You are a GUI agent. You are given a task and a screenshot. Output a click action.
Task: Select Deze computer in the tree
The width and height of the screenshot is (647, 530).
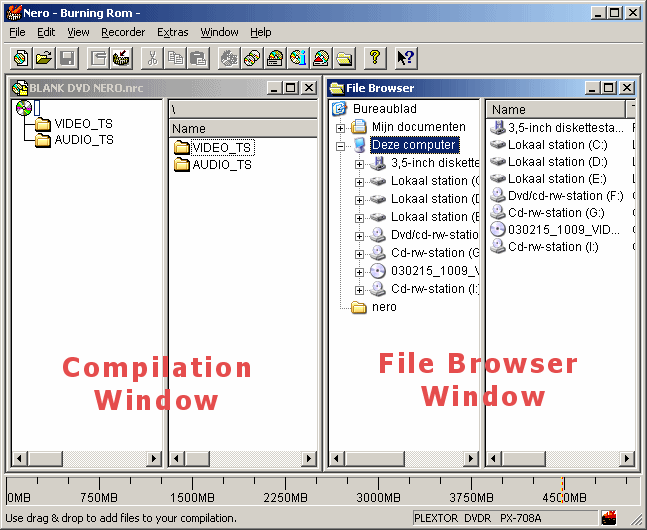414,145
